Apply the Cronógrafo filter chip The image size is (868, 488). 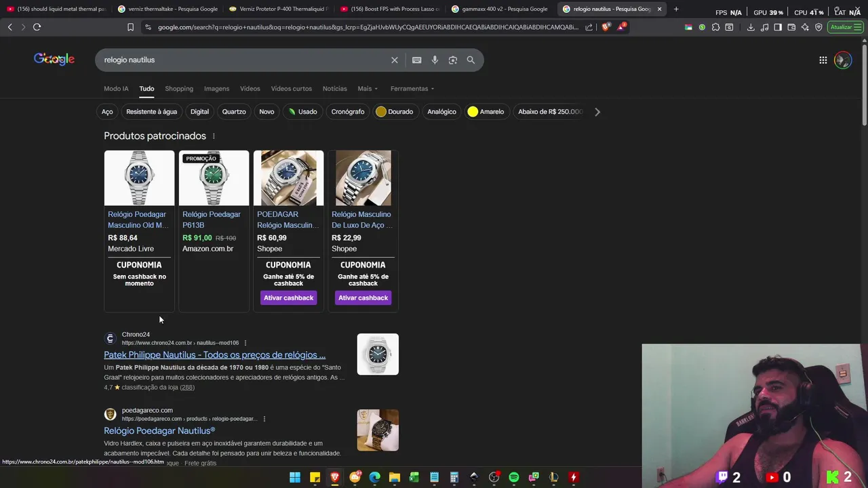(348, 112)
